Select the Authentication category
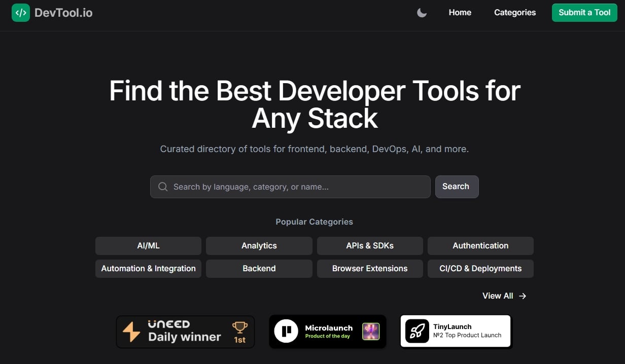625x364 pixels. (480, 246)
